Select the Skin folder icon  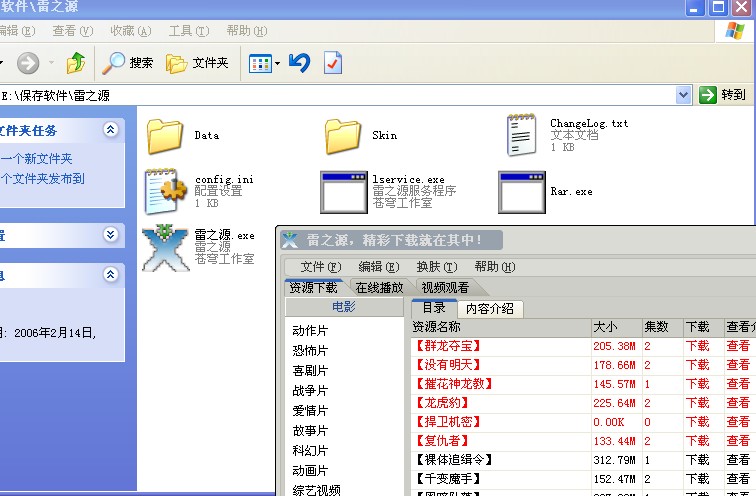click(x=343, y=136)
